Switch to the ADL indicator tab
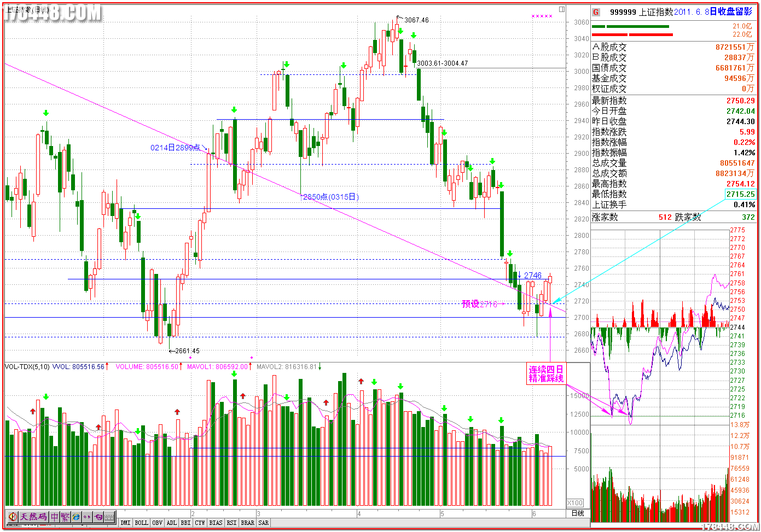This screenshot has width=761, height=532. 172,523
